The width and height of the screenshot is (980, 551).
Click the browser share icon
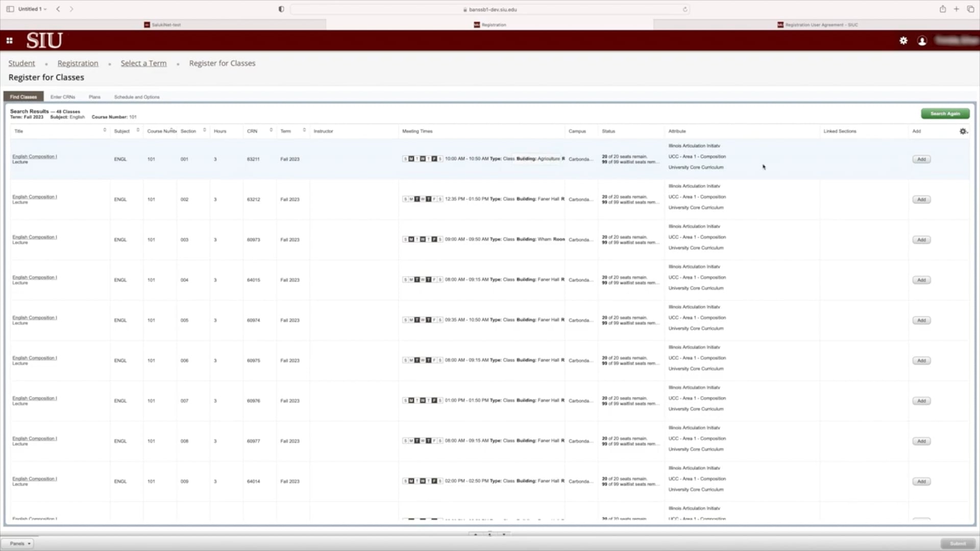[x=943, y=9]
